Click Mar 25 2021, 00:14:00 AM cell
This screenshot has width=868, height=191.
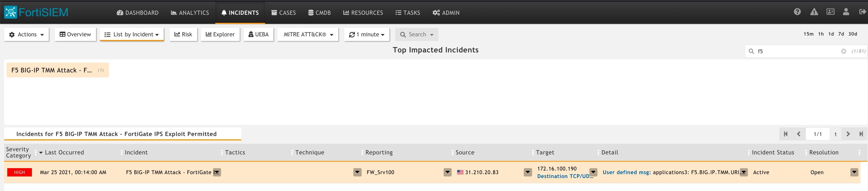tap(73, 173)
